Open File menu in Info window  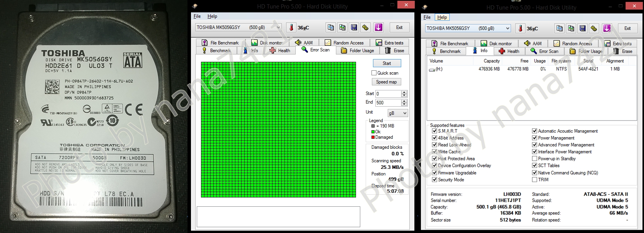(x=427, y=17)
